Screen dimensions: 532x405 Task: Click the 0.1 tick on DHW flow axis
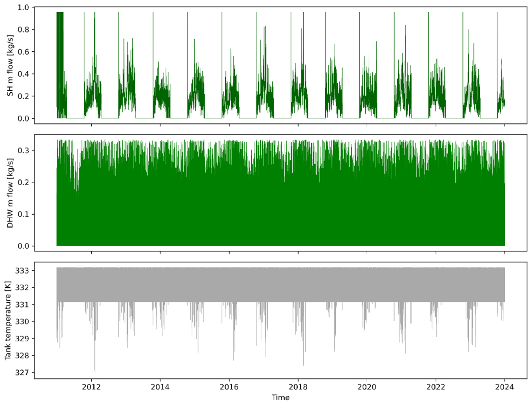pos(23,214)
